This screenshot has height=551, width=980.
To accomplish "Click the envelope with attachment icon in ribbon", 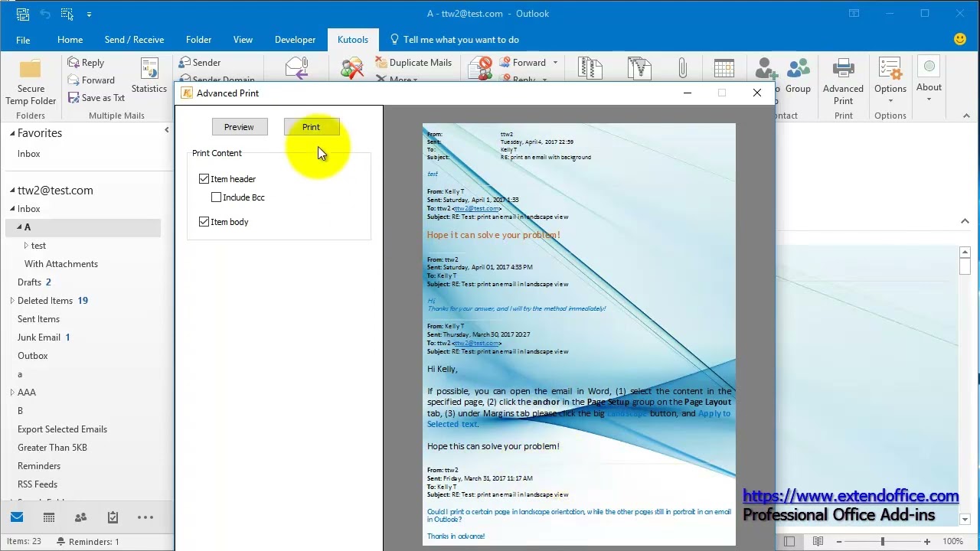I will pyautogui.click(x=296, y=68).
